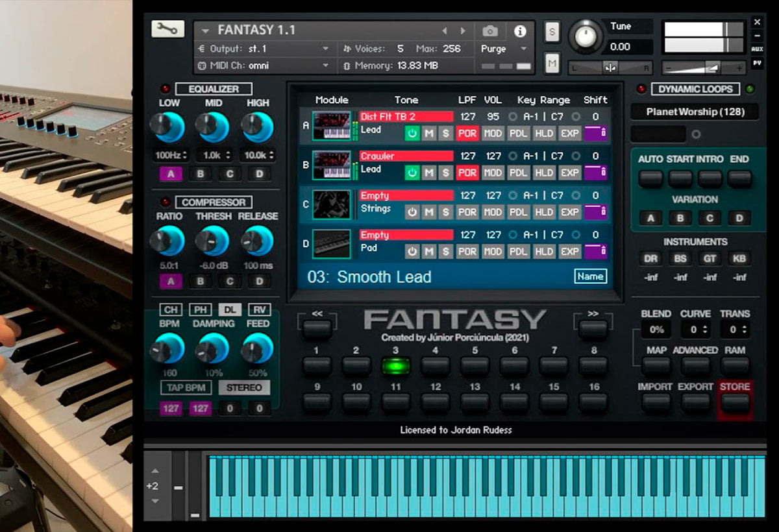Click the Name button for Smooth Lead

590,276
